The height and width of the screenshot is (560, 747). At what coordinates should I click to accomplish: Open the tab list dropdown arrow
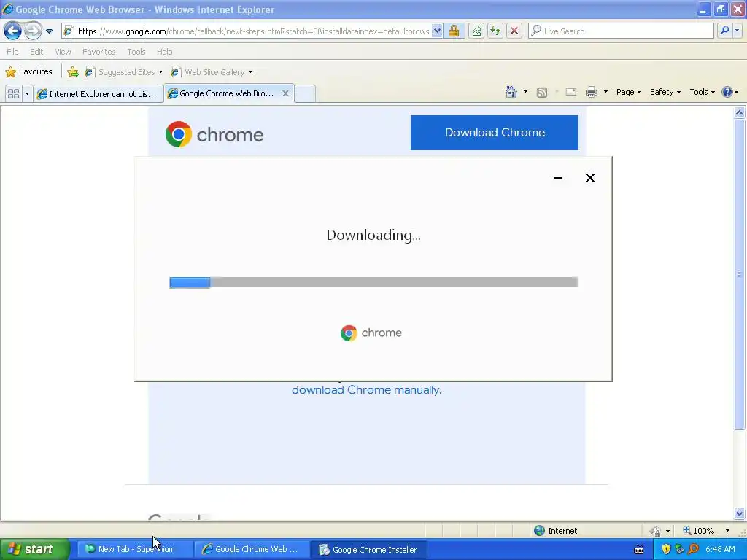tap(27, 94)
